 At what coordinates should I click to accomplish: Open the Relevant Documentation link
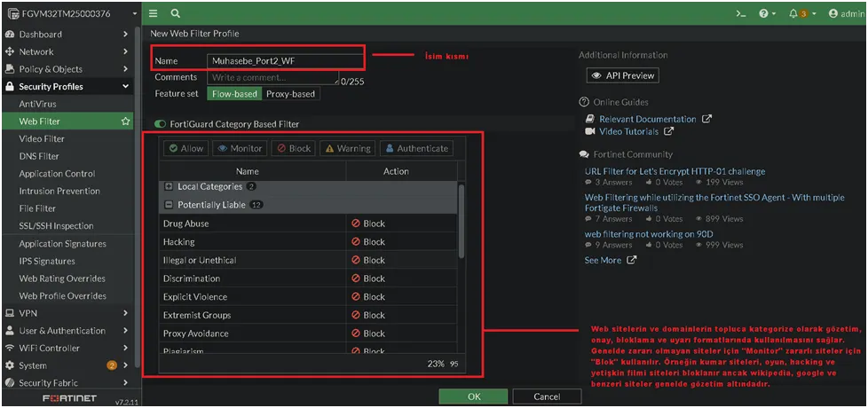click(x=648, y=120)
